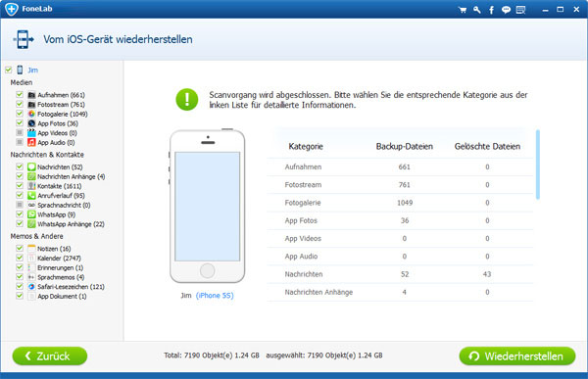The height and width of the screenshot is (379, 588).
Task: Click the deleted count 43 for Nachrichten
Action: tap(487, 274)
